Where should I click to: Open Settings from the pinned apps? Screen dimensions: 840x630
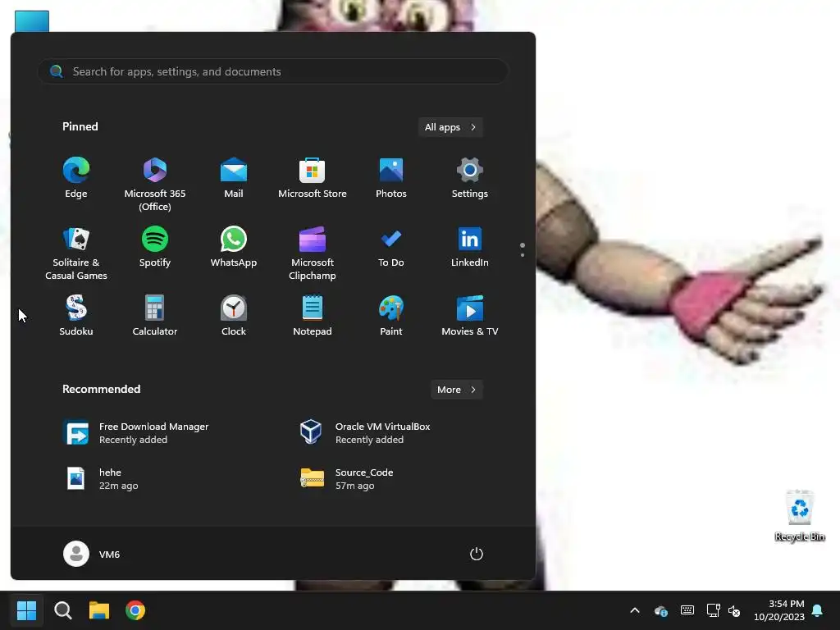470,178
